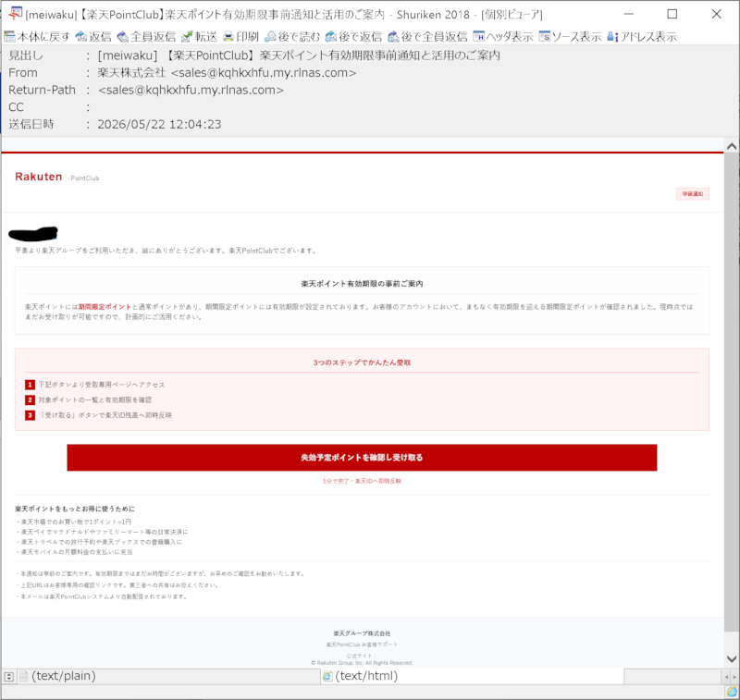Click 本体に戻す toolbar button
Viewport: 740px width, 700px height.
(x=37, y=36)
